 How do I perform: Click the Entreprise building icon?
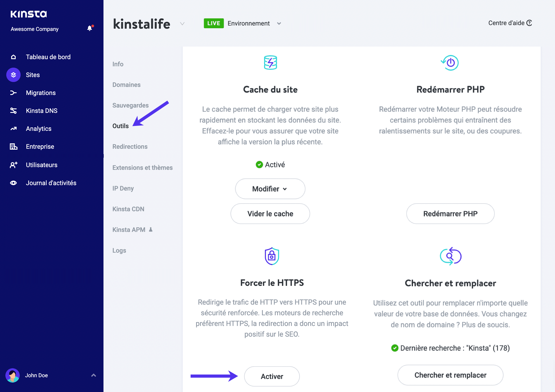click(x=13, y=146)
